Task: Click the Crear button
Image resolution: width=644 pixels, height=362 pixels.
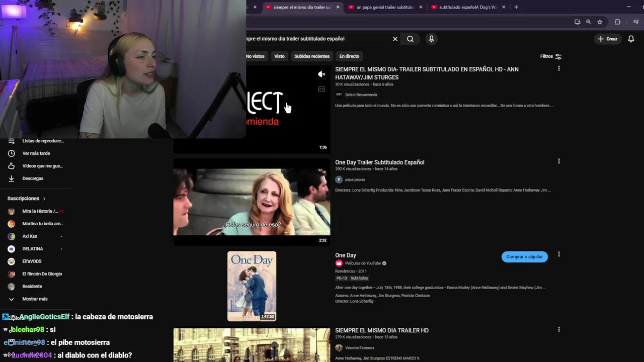Action: pyautogui.click(x=607, y=39)
